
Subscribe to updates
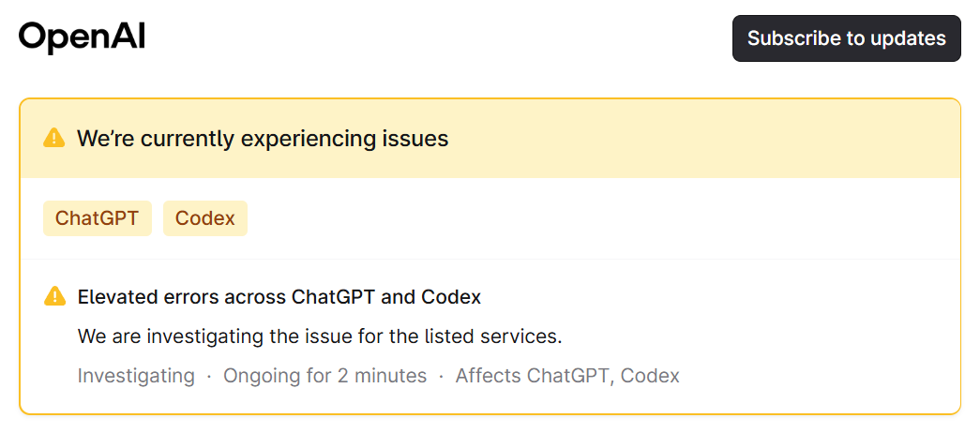pos(846,38)
